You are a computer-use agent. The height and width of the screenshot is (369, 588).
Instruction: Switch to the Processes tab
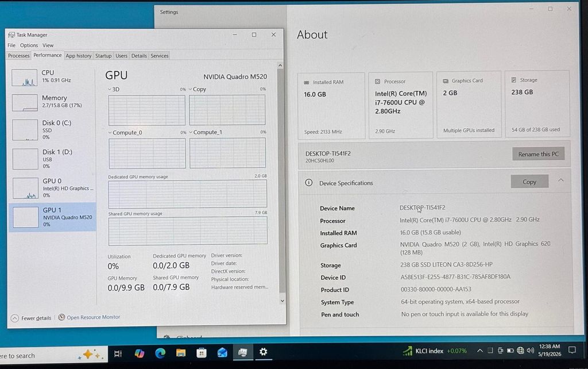click(x=19, y=56)
